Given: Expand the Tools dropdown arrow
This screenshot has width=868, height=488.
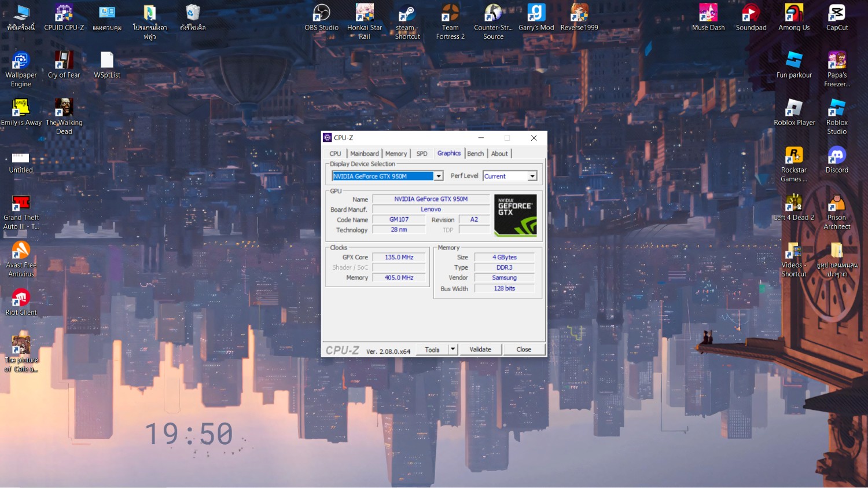Looking at the screenshot, I should (x=453, y=349).
